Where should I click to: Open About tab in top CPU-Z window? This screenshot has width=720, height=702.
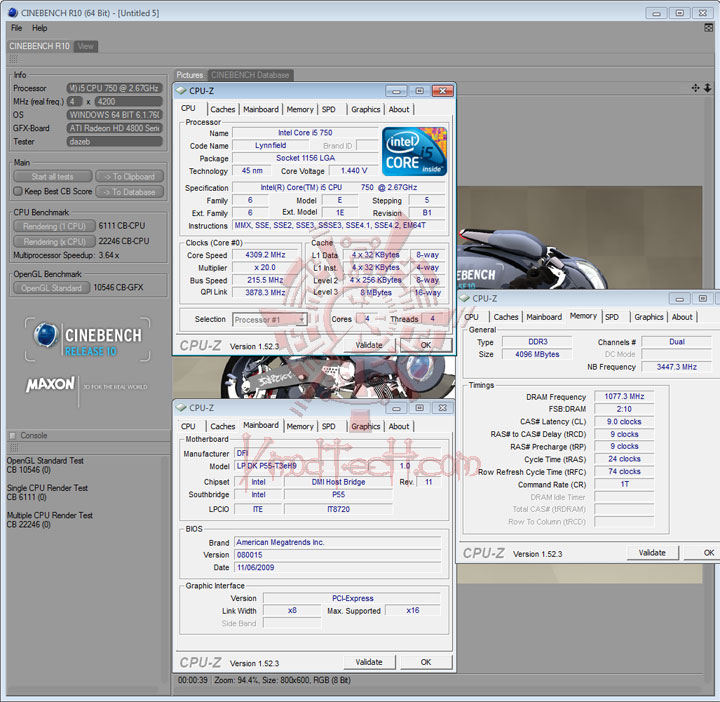399,109
